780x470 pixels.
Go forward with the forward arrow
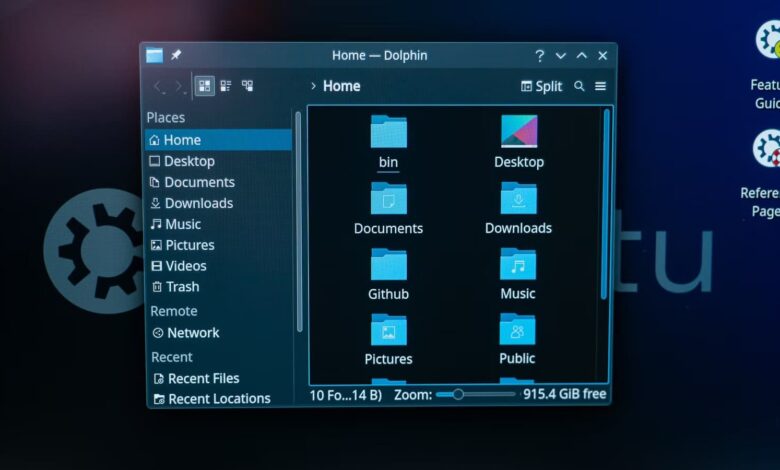[x=179, y=87]
